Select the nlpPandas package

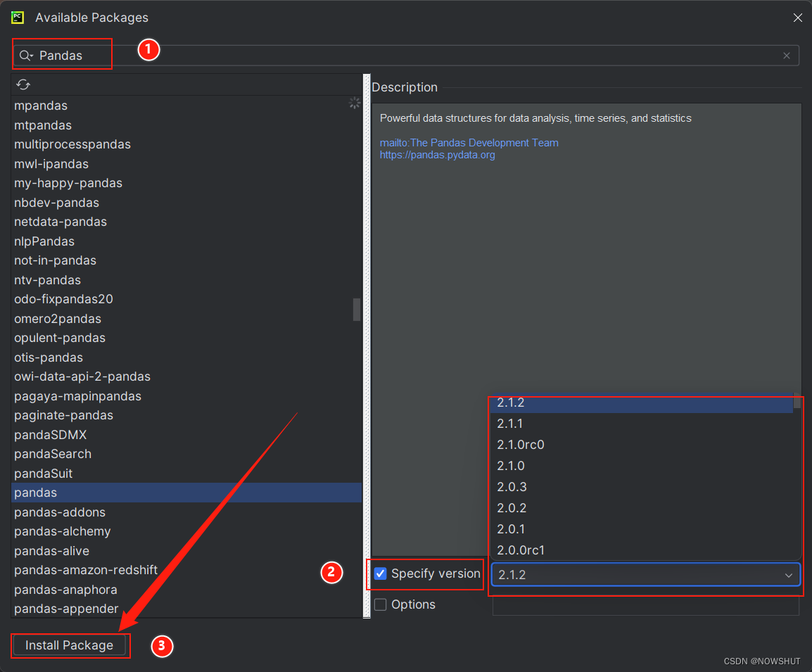pyautogui.click(x=186, y=241)
